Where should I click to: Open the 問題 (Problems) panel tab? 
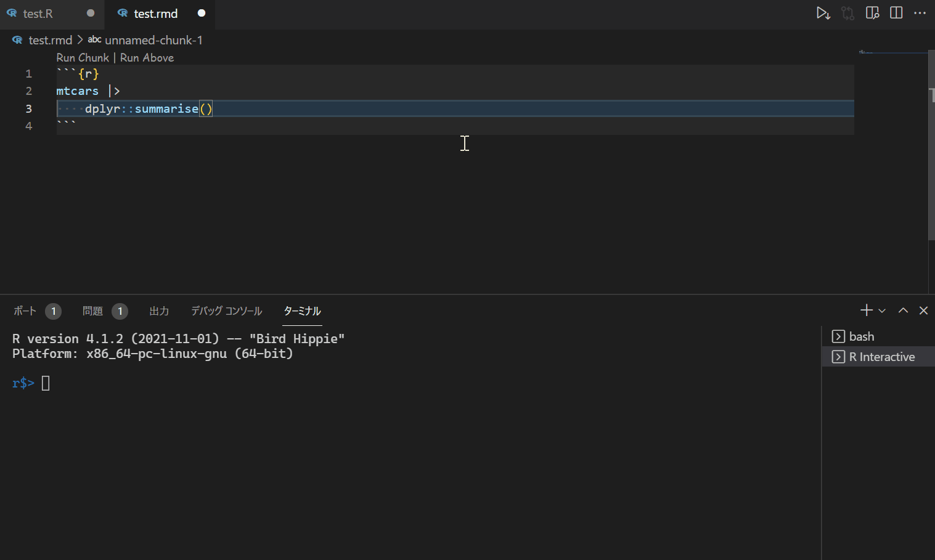(x=94, y=310)
